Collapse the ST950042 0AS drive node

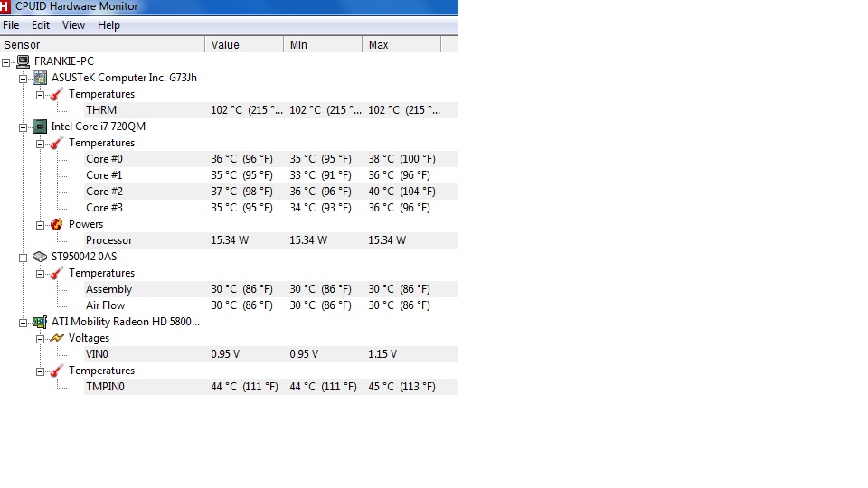tap(24, 258)
